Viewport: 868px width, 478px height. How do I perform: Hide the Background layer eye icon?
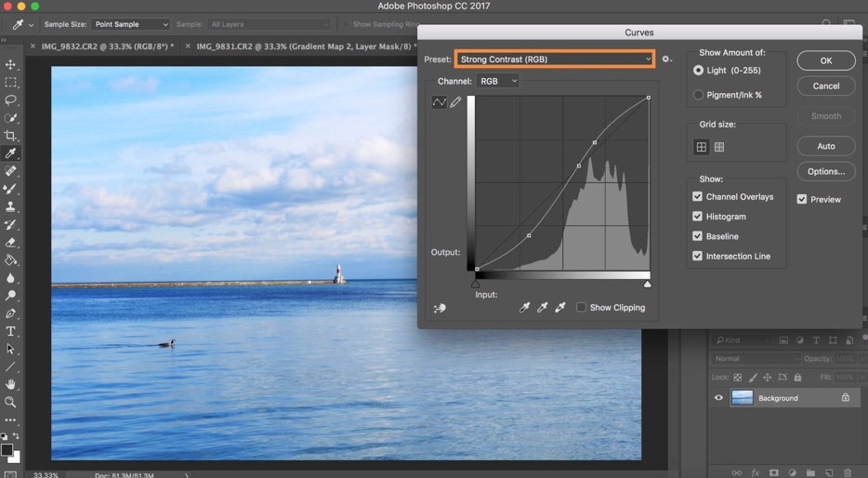pos(718,398)
